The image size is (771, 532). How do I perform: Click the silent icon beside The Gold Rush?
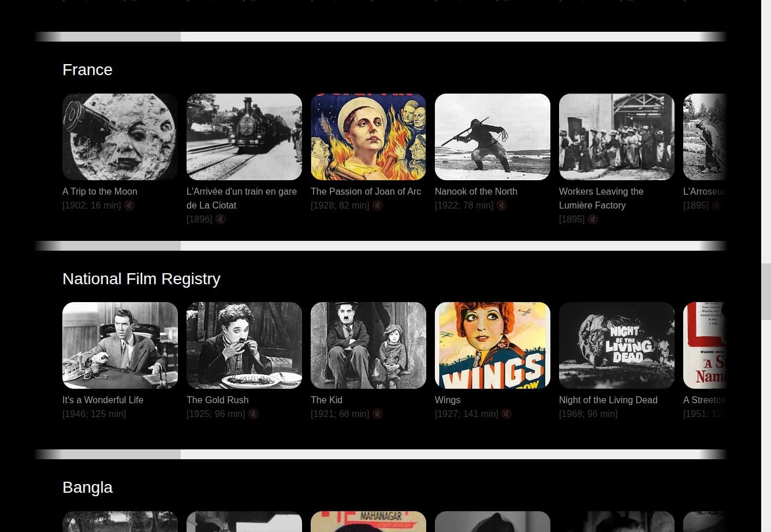pos(254,414)
